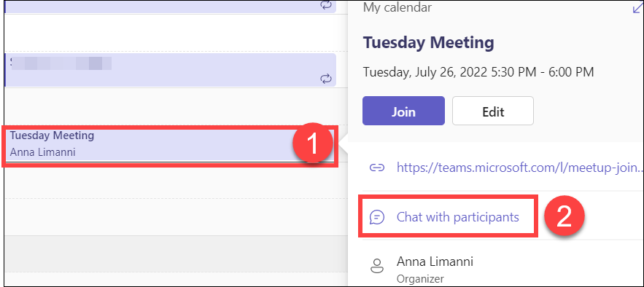The image size is (644, 287).
Task: Open the teams.microsoft.com meetup-join link
Action: (x=519, y=168)
